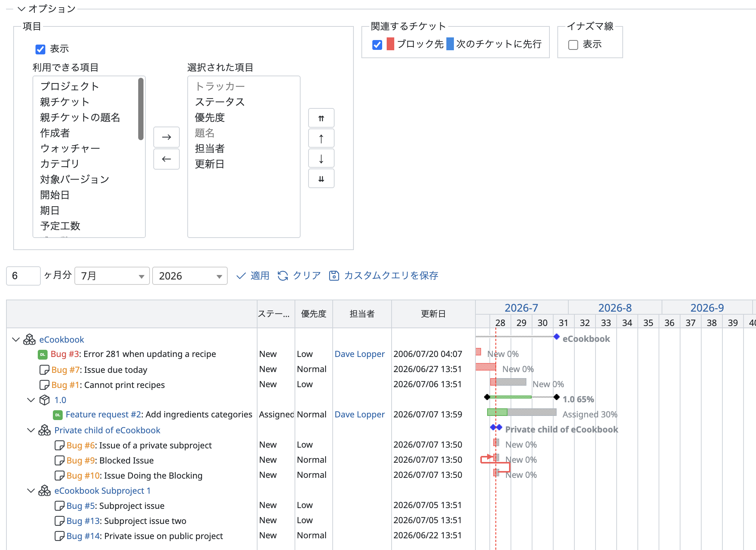Image resolution: width=756 pixels, height=550 pixels.
Task: Click the Private child project icon
Action: click(45, 430)
